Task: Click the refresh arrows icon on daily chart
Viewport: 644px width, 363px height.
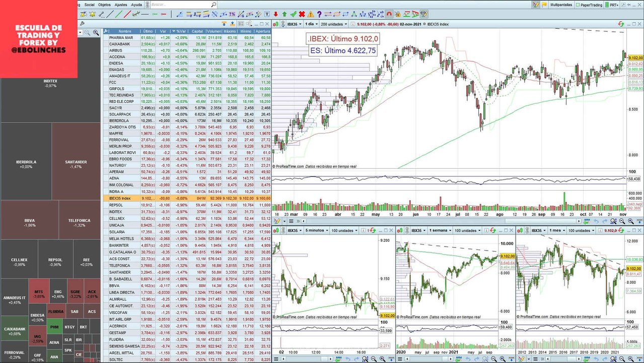Action: coord(621,24)
